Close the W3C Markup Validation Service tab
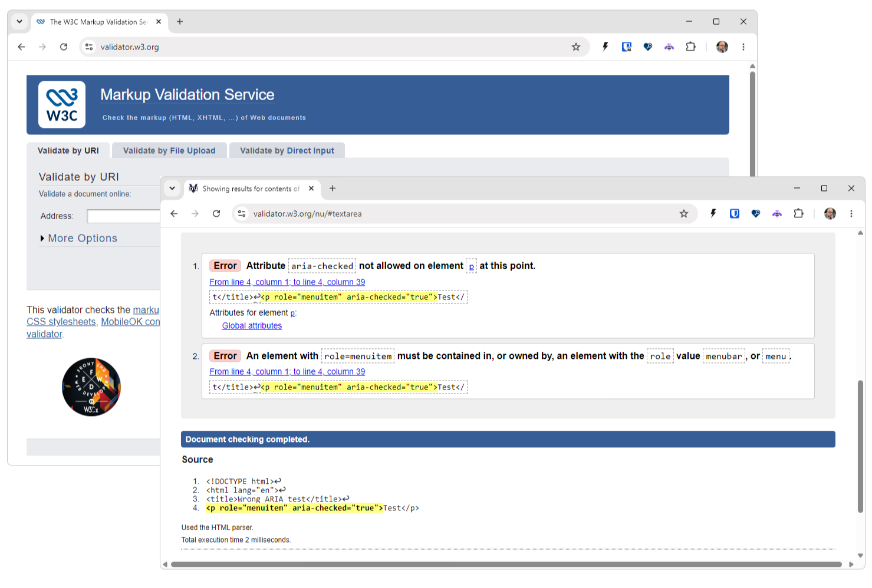The height and width of the screenshot is (588, 872). click(159, 22)
